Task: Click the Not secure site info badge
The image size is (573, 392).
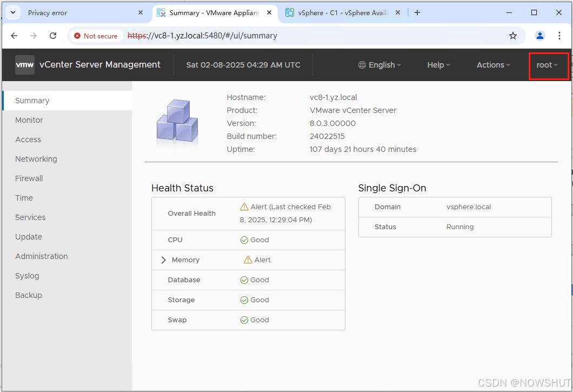Action: 96,36
